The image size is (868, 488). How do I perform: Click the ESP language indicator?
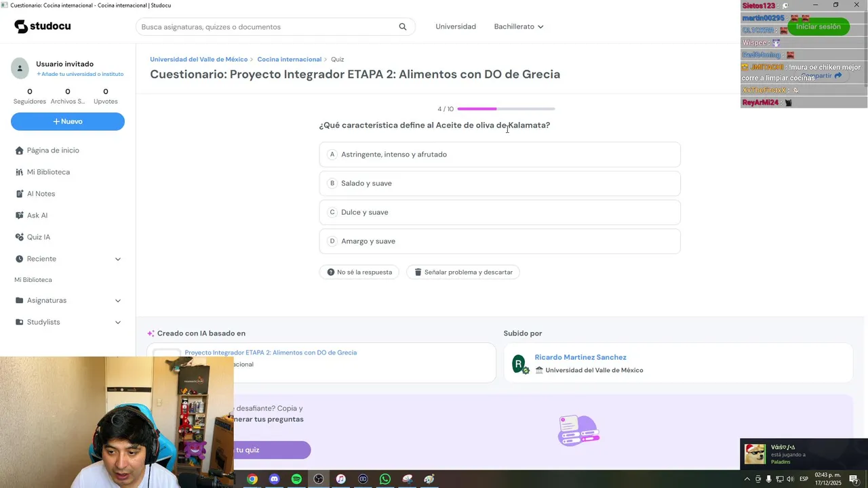[x=804, y=479]
